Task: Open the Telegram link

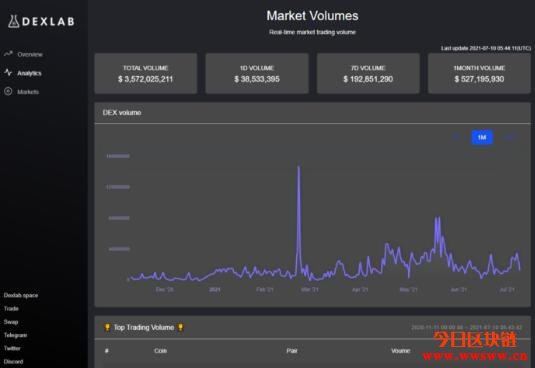Action: click(x=15, y=335)
